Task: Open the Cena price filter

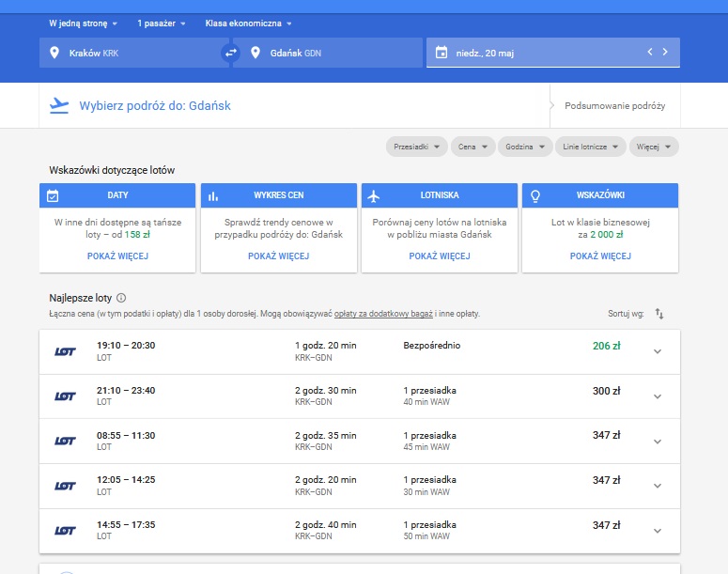Action: (x=472, y=147)
